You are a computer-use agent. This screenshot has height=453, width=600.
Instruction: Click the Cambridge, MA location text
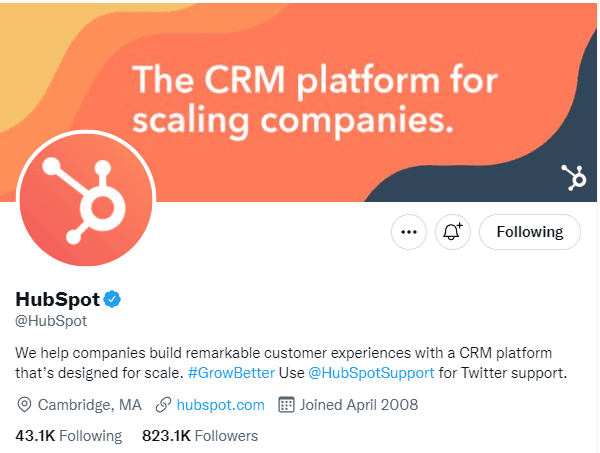point(90,405)
